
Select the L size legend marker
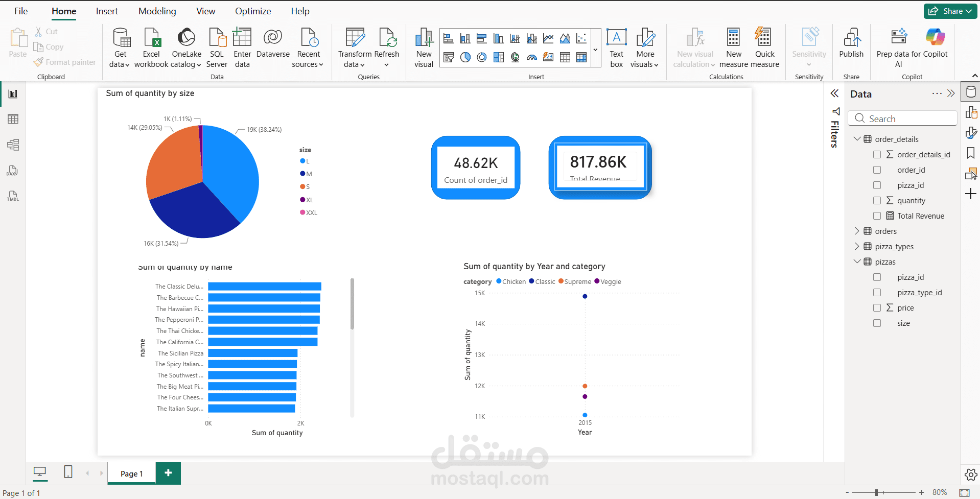point(302,161)
